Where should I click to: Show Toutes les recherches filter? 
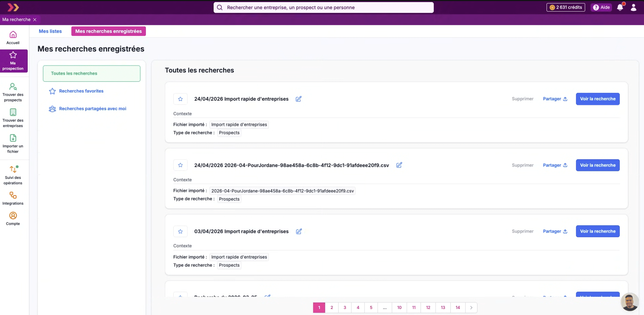[x=92, y=73]
